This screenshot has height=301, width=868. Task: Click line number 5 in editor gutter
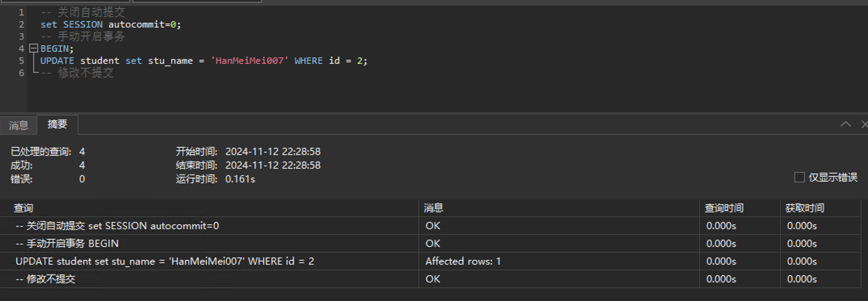(21, 61)
